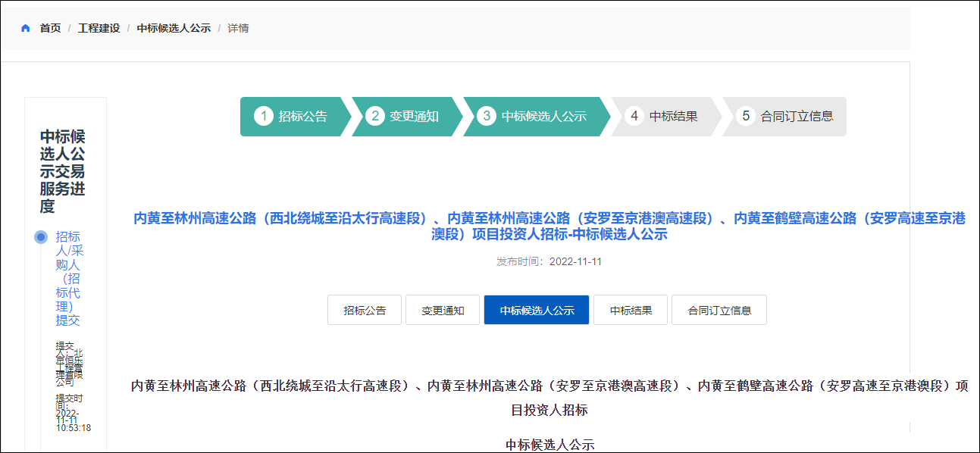Open the white 中标结果 tab button
The height and width of the screenshot is (453, 980).
click(x=631, y=310)
